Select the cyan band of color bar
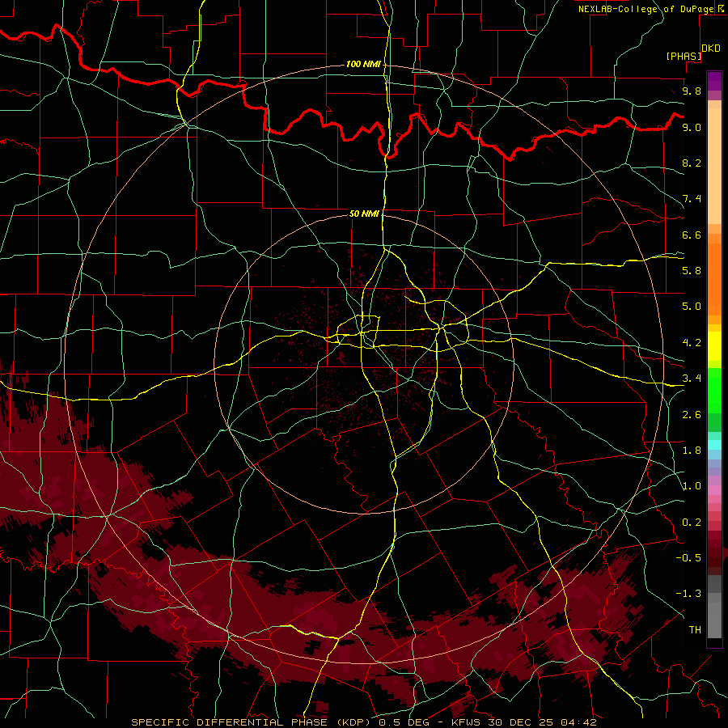This screenshot has width=728, height=728. point(714,445)
